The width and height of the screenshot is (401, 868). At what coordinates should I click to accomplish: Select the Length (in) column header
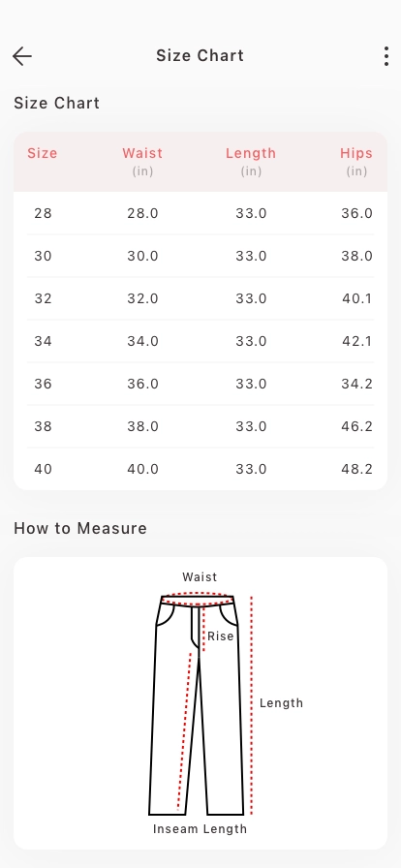click(x=251, y=161)
